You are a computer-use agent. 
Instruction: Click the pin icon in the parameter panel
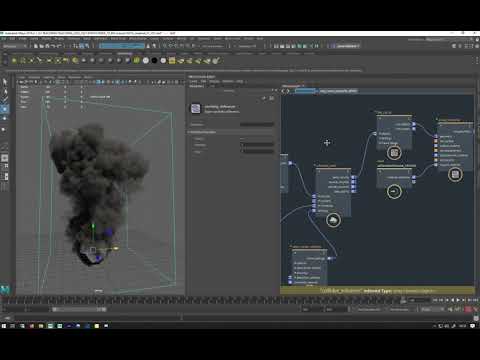click(264, 98)
